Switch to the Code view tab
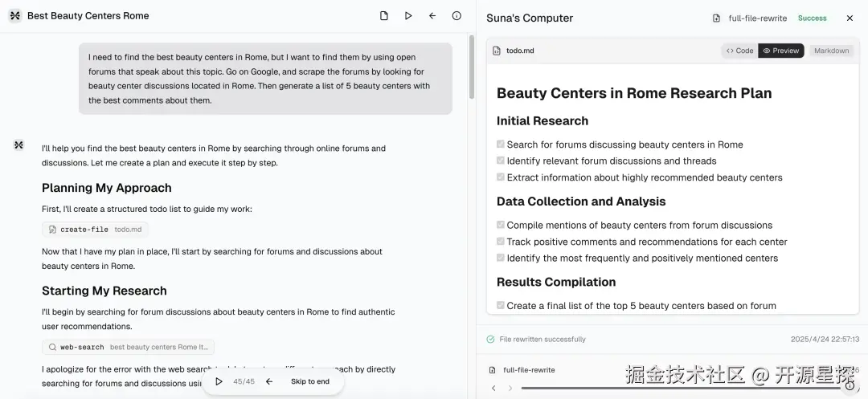868x399 pixels. point(739,51)
